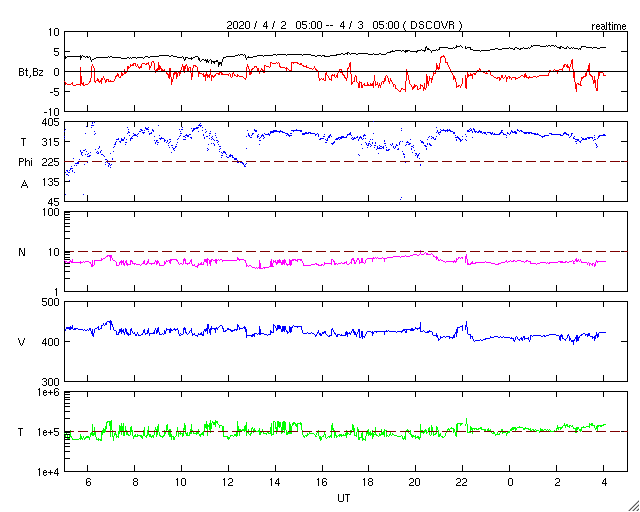Click the '135' tick label on Phi panel

tap(51, 182)
